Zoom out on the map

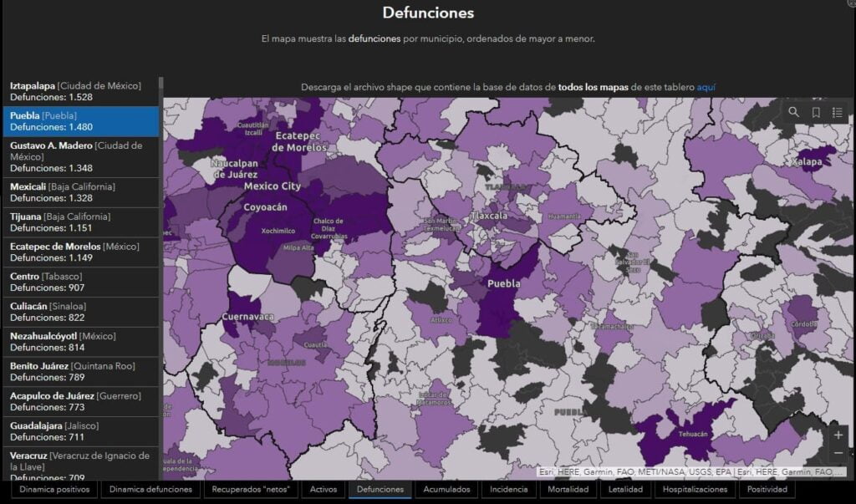838,454
